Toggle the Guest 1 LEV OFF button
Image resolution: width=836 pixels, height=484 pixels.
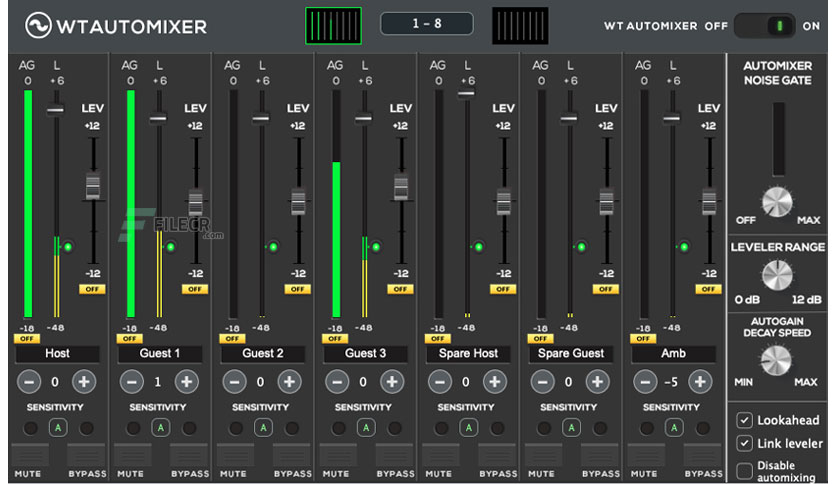point(195,289)
